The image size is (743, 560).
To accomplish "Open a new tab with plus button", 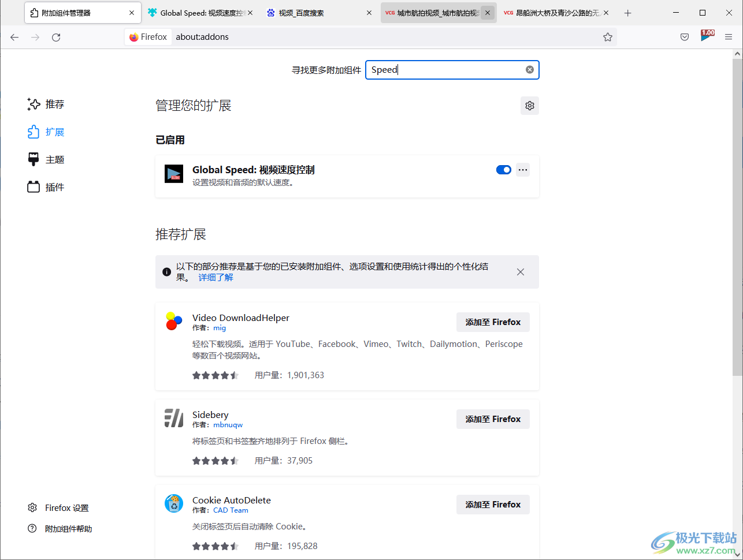I will click(628, 13).
